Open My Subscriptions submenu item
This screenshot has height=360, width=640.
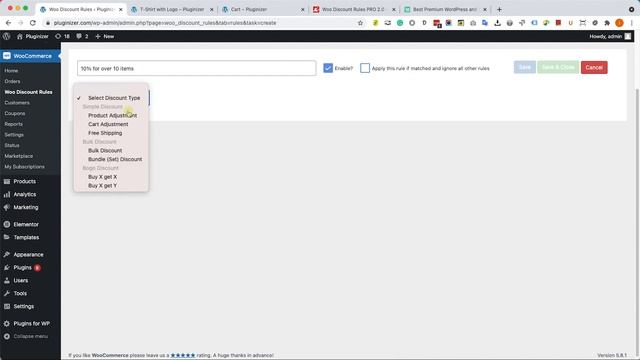[x=24, y=167]
